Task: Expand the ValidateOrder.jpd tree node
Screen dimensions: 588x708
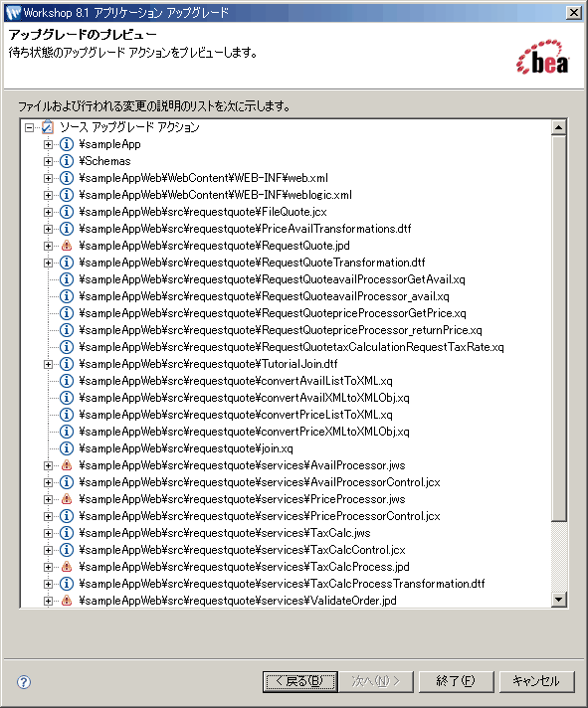Action: (x=48, y=601)
